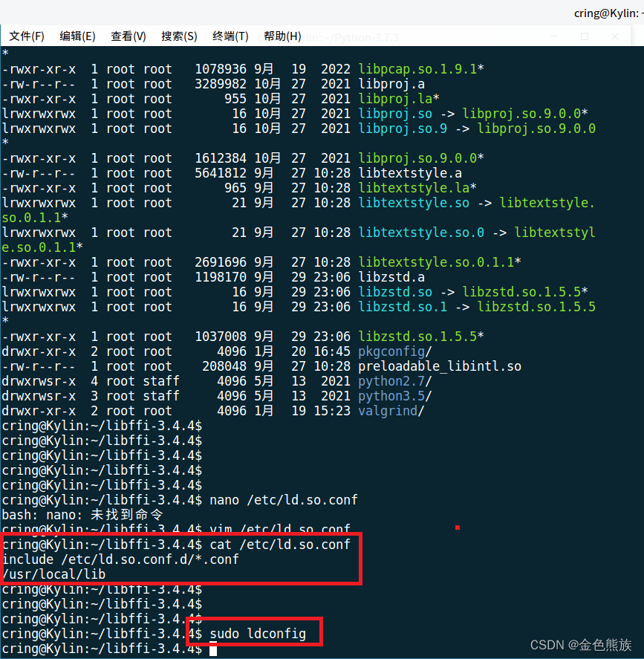The height and width of the screenshot is (659, 644).
Task: Click the 'include /etc/ld.so.conf.d/*.conf' line
Action: coord(120,559)
